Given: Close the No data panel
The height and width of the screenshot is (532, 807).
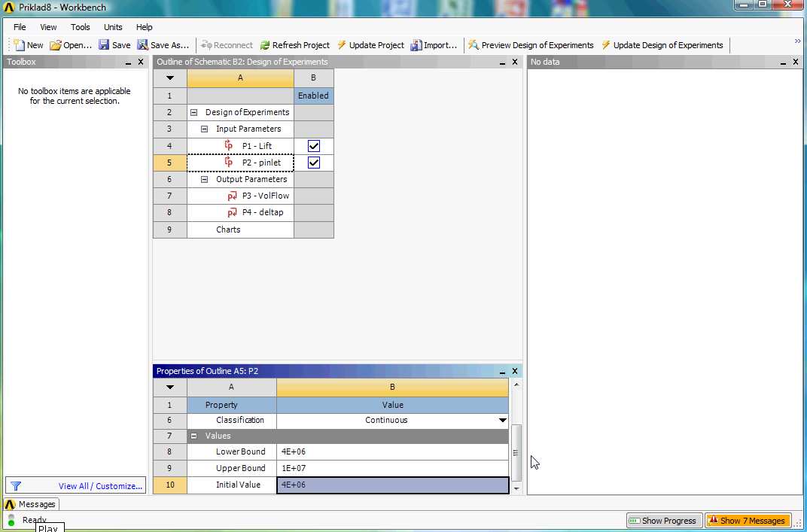Looking at the screenshot, I should click(x=796, y=62).
